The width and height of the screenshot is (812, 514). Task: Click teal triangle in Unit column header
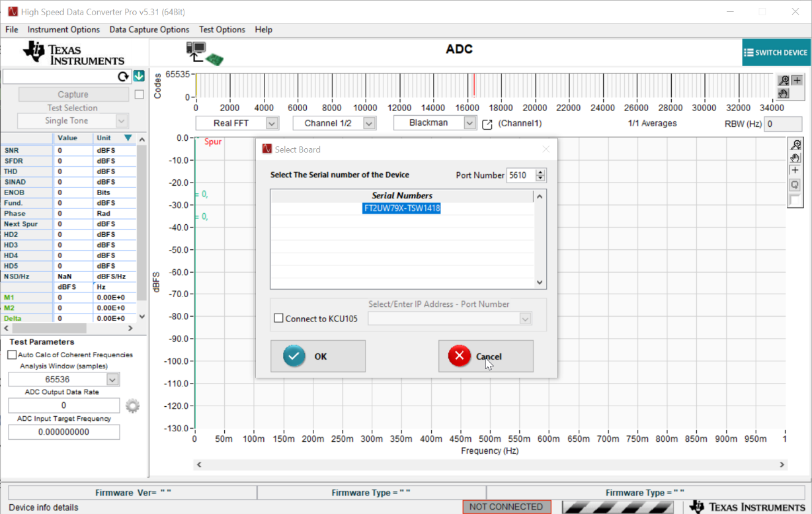128,138
